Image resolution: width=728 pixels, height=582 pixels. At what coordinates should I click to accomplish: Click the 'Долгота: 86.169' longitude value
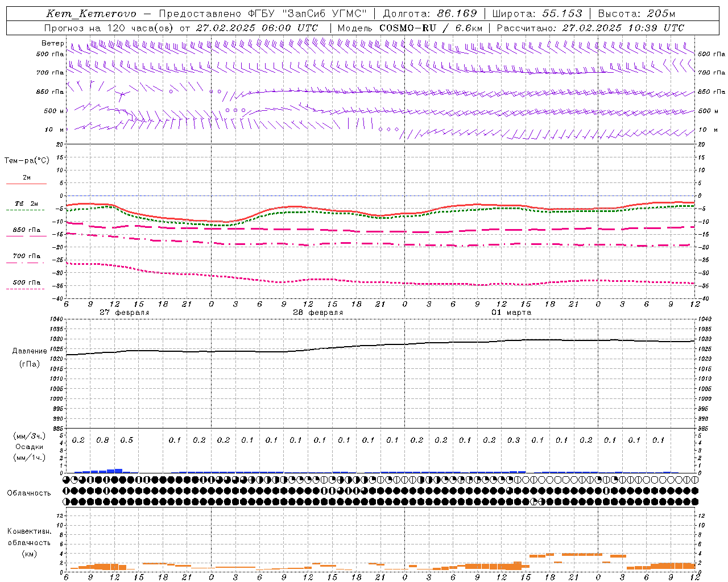click(430, 14)
